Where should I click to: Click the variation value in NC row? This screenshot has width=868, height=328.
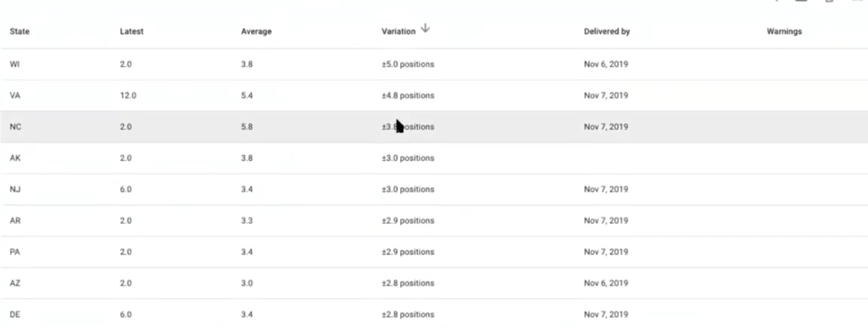[x=408, y=126]
